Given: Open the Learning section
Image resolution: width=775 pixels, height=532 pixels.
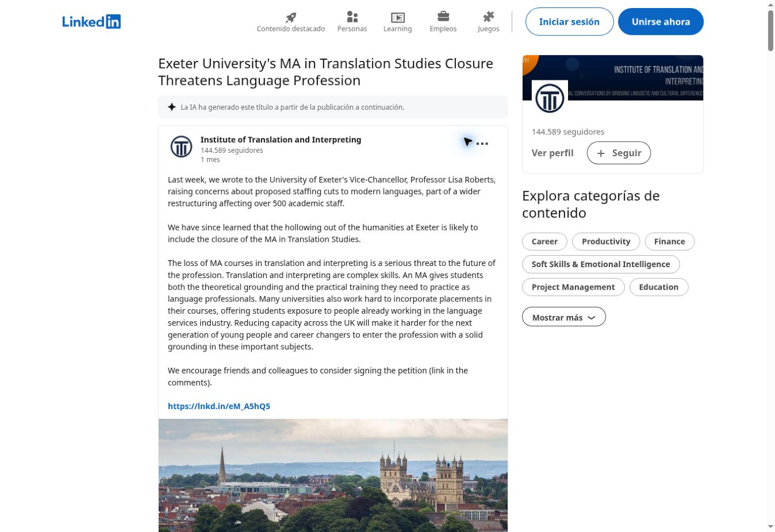Looking at the screenshot, I should pyautogui.click(x=397, y=22).
